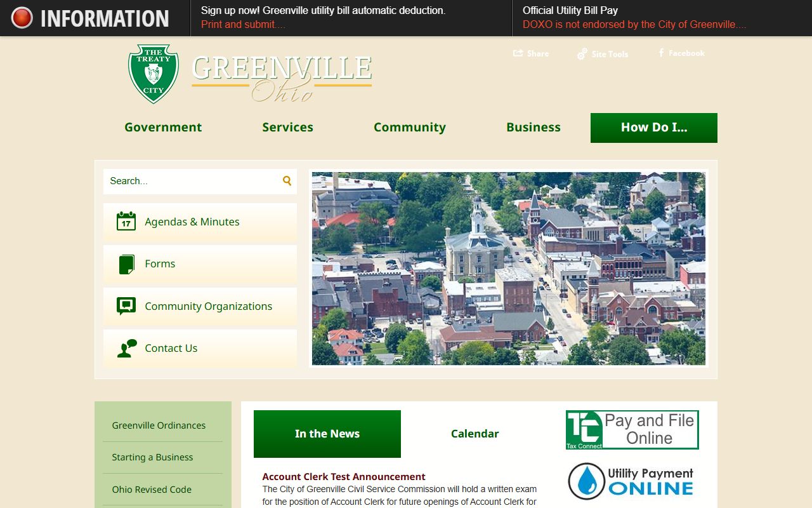Screen dimensions: 812x508
Task: Click the Greenville Ohio wordmark
Action: (282, 78)
